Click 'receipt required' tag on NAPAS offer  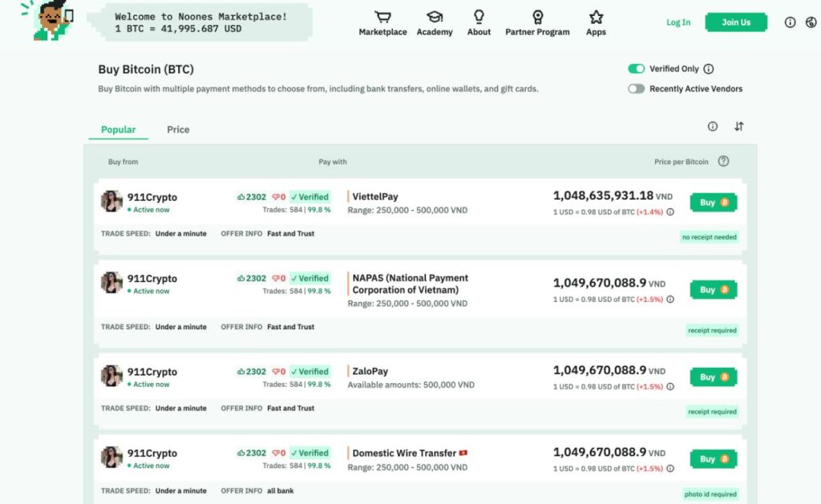tap(712, 330)
